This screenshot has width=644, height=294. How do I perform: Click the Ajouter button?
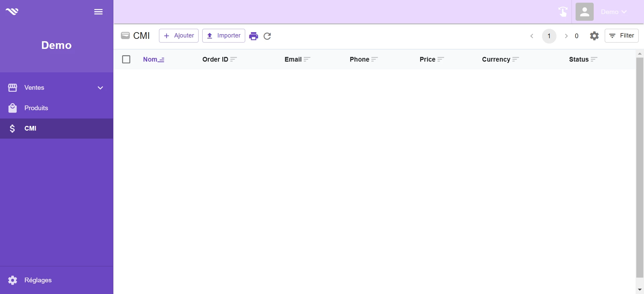[179, 36]
